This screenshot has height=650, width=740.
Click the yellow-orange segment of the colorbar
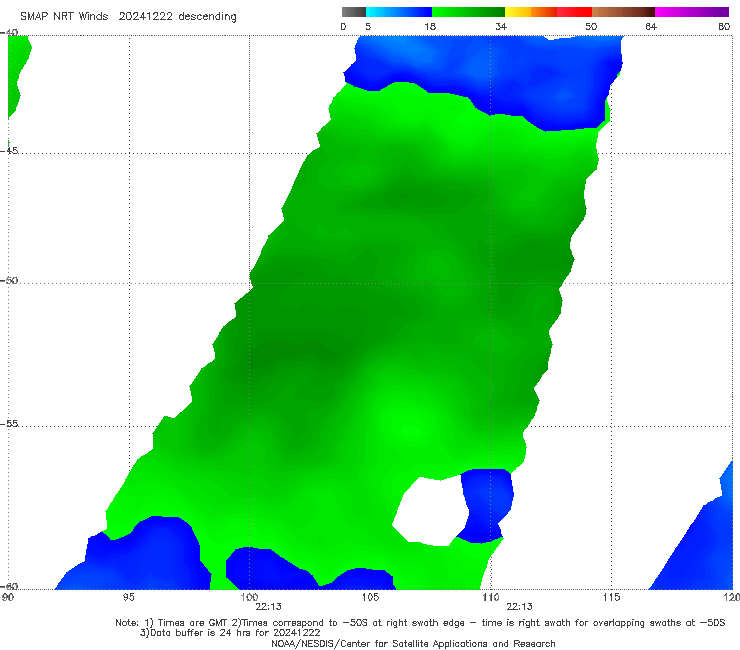click(531, 12)
